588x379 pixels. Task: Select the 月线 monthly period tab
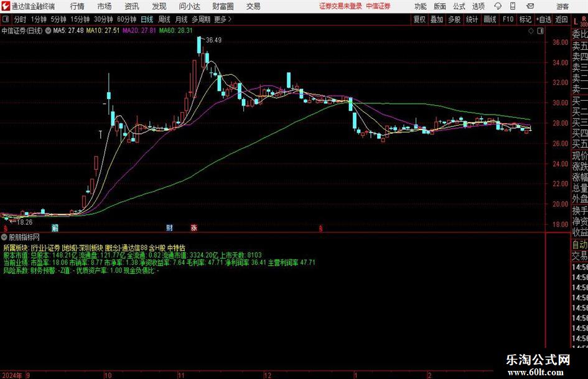[182, 19]
